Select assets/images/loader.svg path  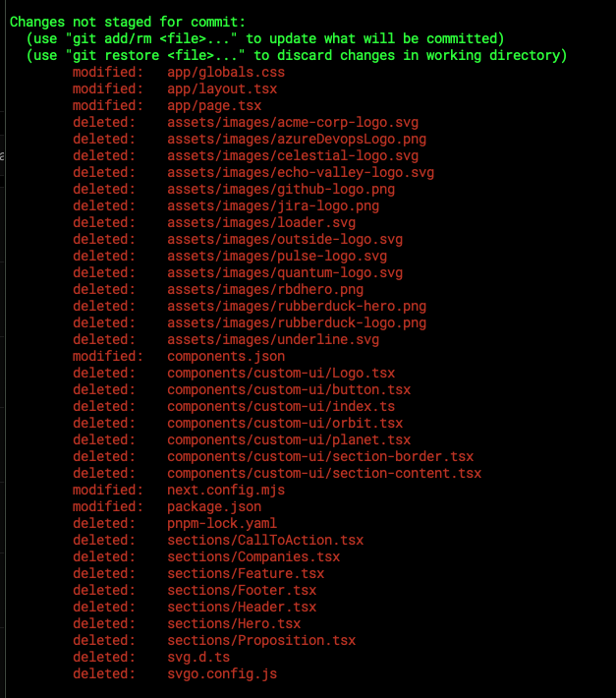pos(261,222)
